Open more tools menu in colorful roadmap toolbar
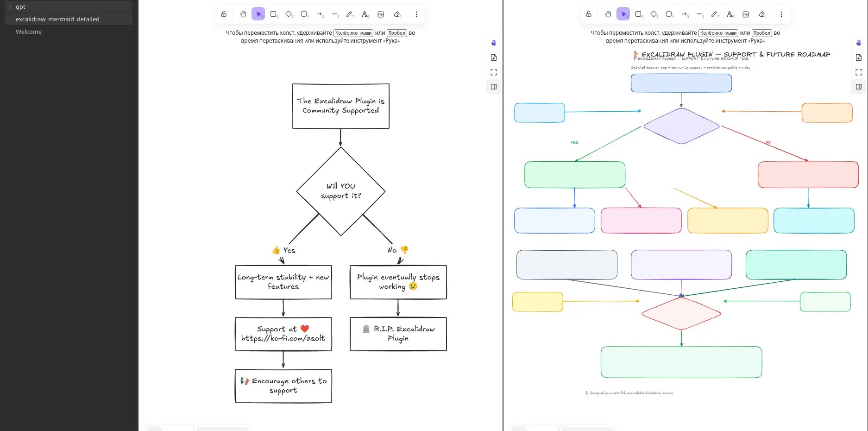Viewport: 868px width, 431px height. pos(781,14)
